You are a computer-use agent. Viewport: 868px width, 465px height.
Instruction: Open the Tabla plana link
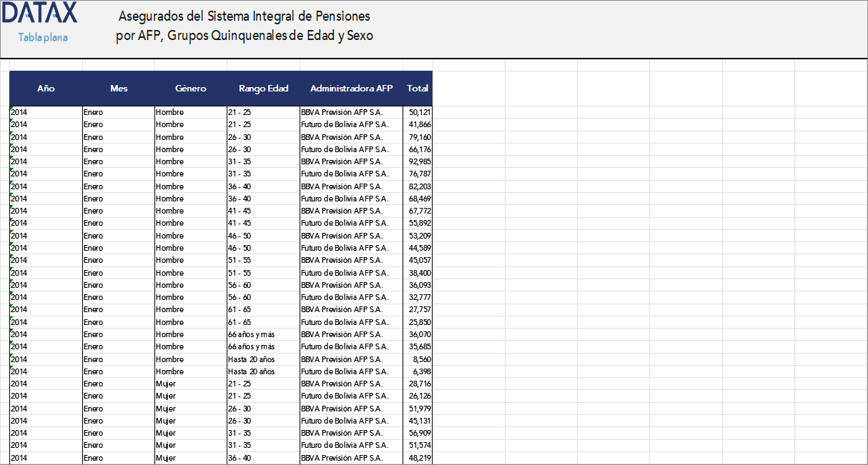point(43,37)
